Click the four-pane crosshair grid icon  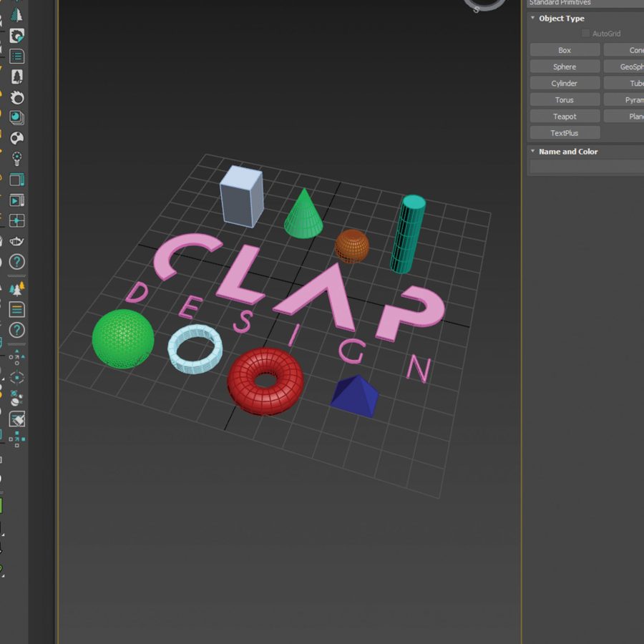(17, 220)
